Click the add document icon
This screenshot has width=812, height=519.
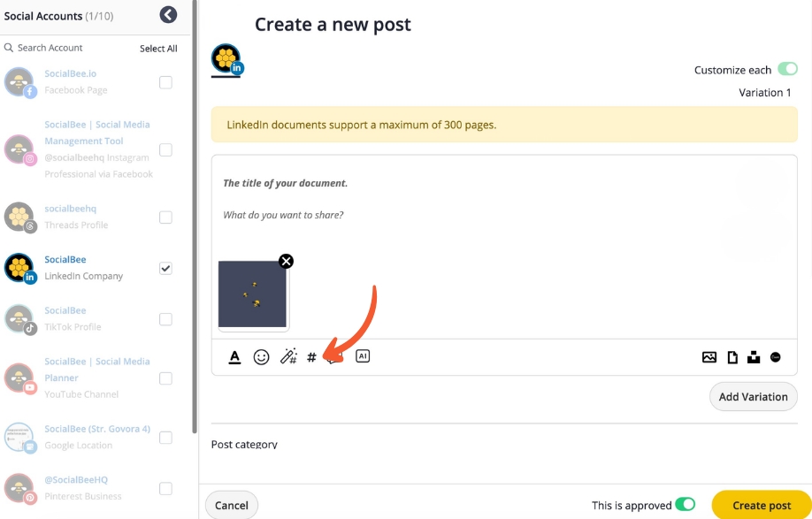732,357
